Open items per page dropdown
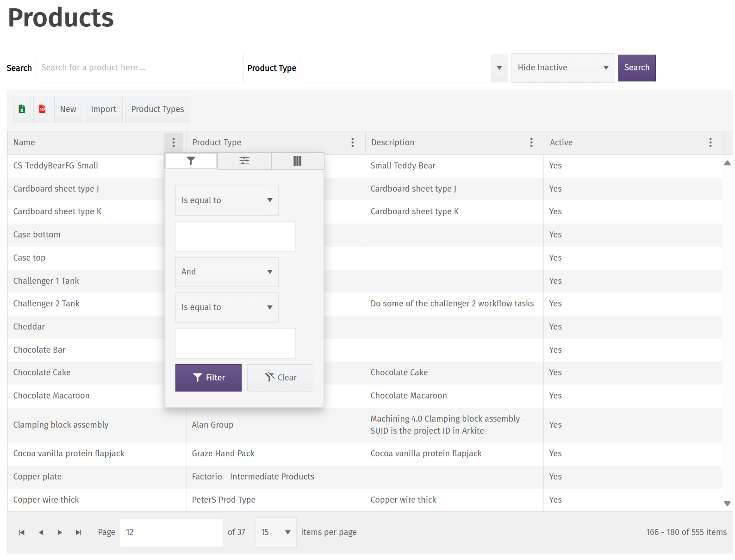The height and width of the screenshot is (560, 735). [276, 532]
